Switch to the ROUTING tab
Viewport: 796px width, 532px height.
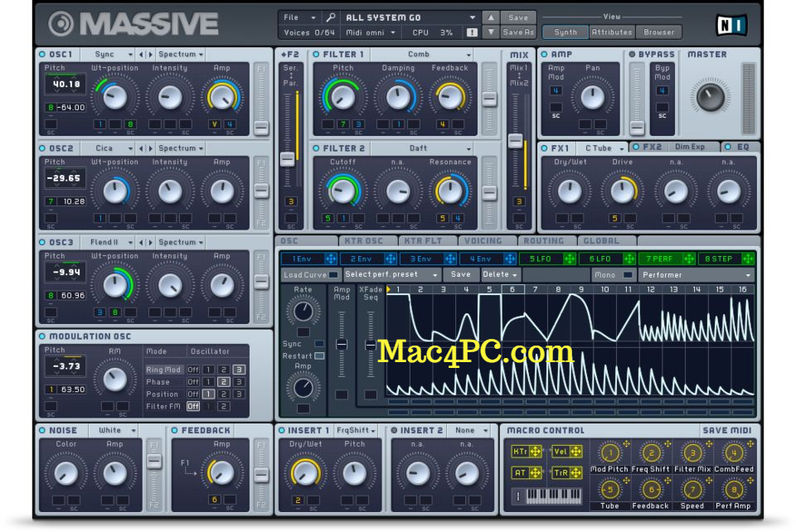click(x=546, y=241)
